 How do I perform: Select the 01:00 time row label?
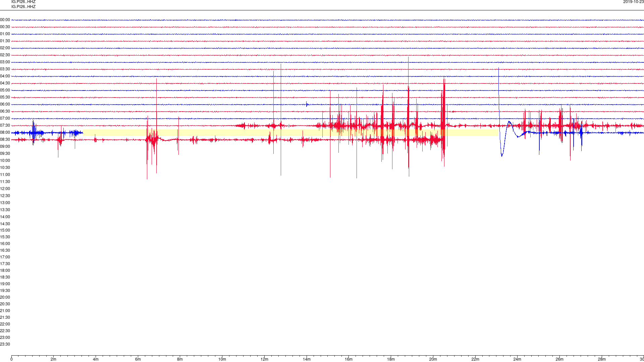pyautogui.click(x=5, y=34)
